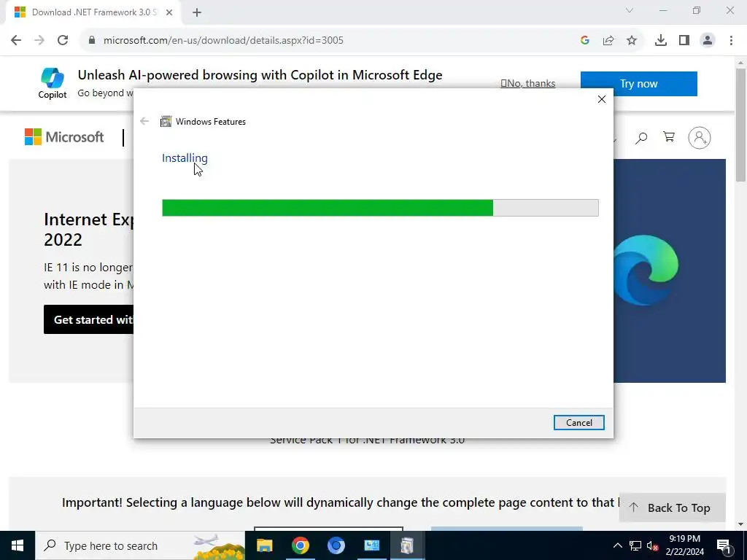
Task: Close the Windows Features dialog
Action: click(x=602, y=99)
